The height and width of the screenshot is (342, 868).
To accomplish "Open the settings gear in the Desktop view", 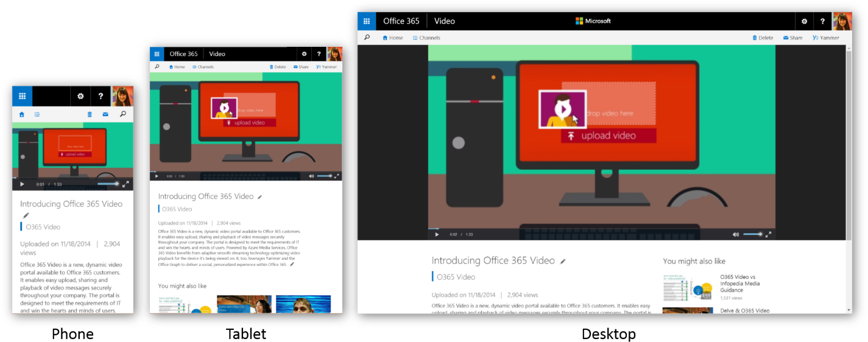I will click(x=804, y=21).
